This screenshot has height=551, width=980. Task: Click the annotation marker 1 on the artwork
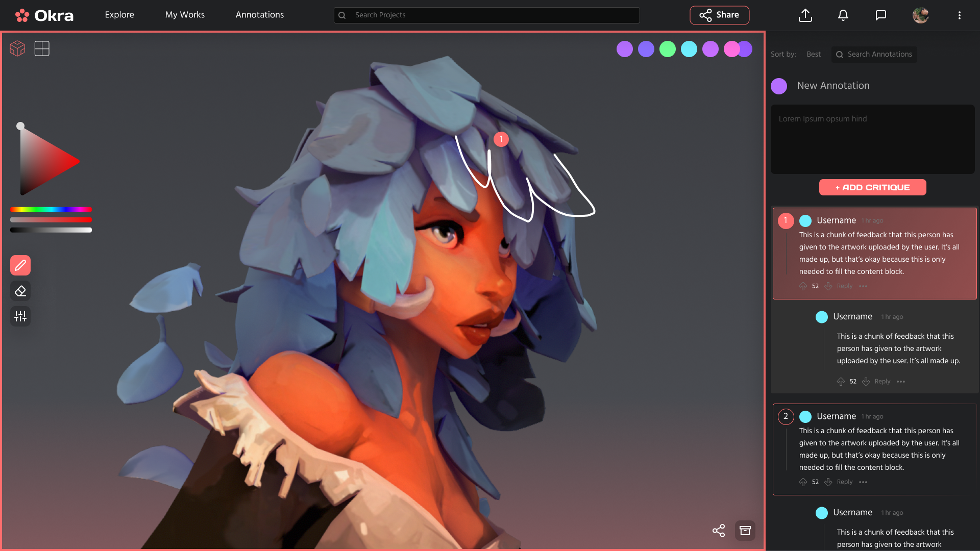[x=501, y=139]
